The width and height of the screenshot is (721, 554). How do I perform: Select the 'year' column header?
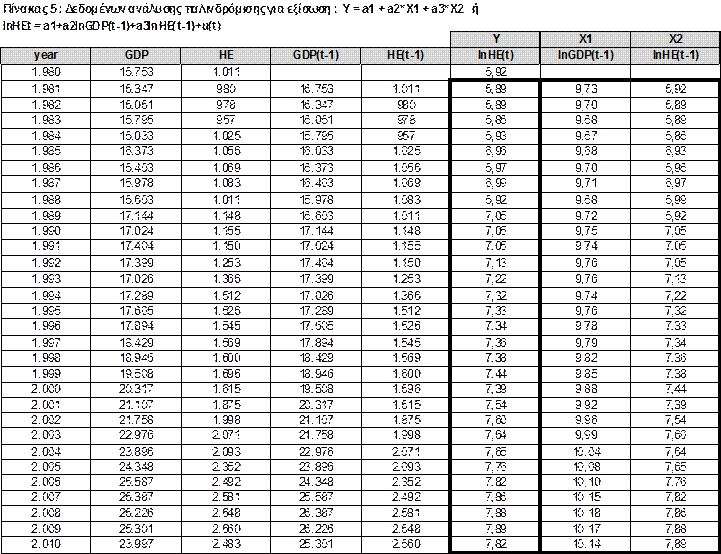tap(46, 55)
